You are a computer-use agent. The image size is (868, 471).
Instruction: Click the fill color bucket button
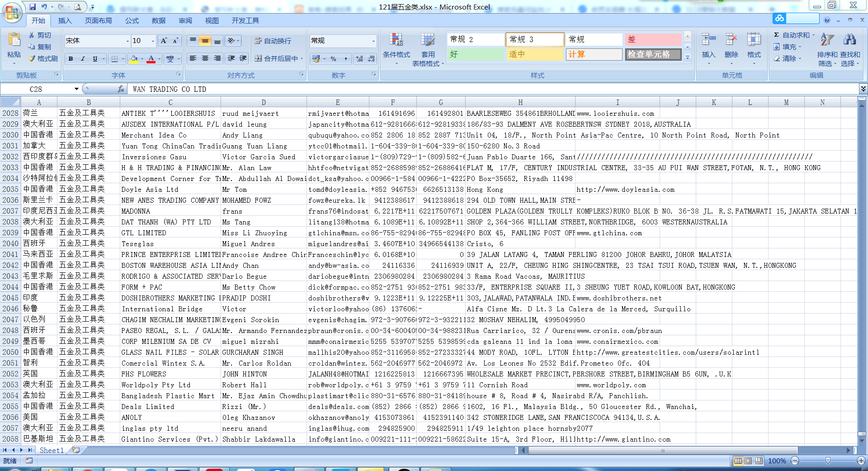click(x=133, y=59)
